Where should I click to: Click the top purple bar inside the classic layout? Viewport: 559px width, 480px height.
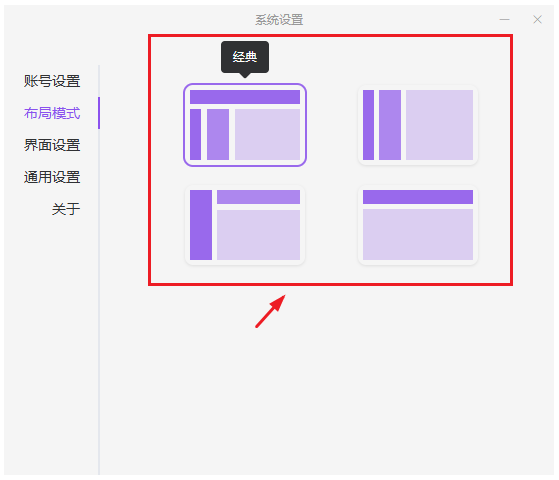(245, 97)
